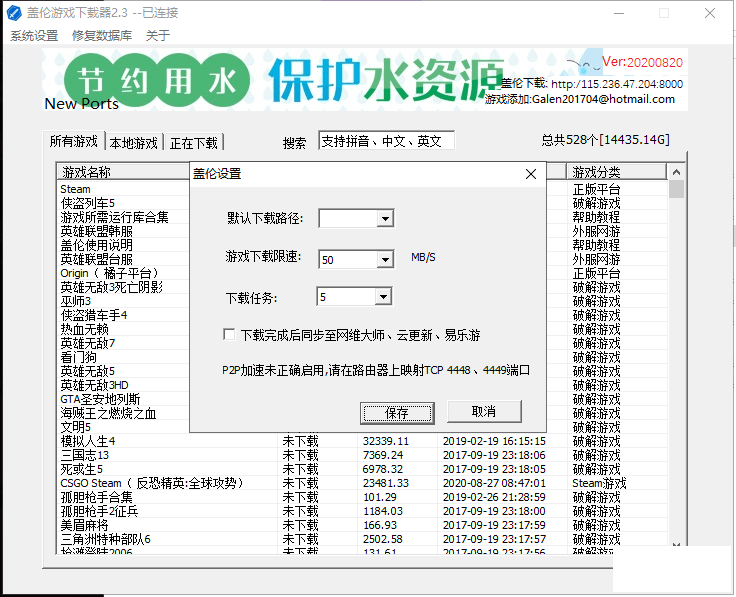Click the Steam游戏 category cell
The height and width of the screenshot is (597, 736).
click(599, 483)
